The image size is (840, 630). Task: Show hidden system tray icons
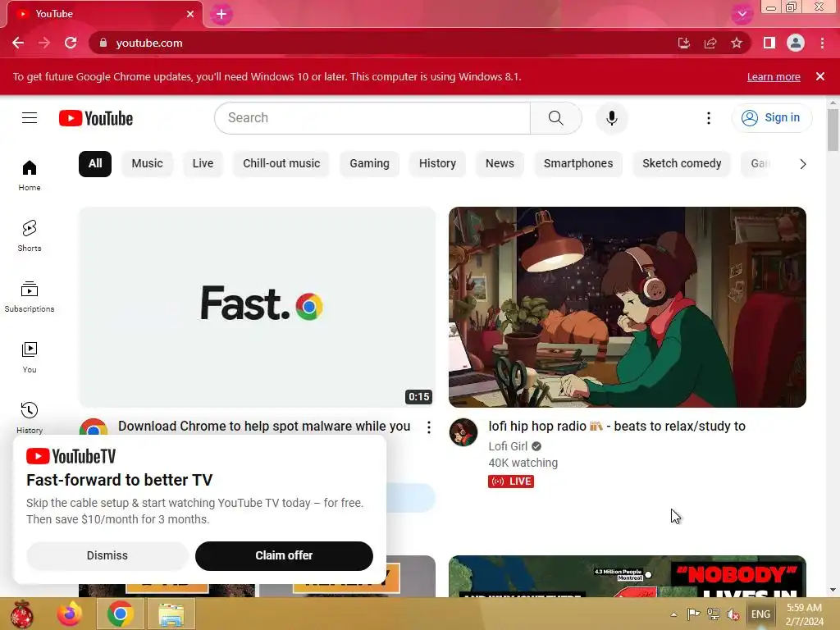tap(673, 614)
